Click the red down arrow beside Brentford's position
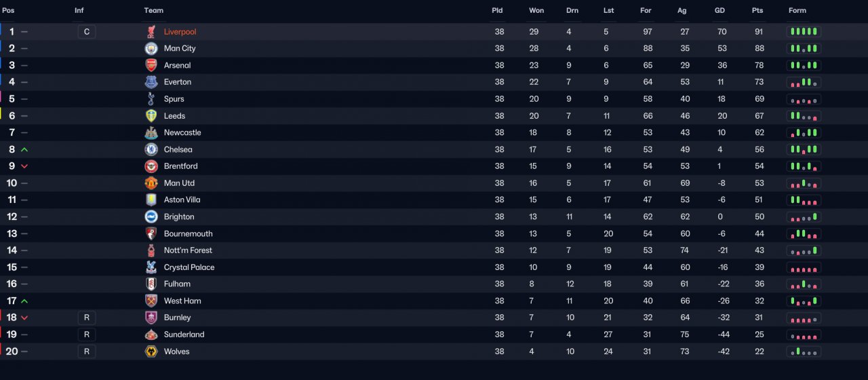Viewport: 868px width, 380px height. click(x=24, y=166)
